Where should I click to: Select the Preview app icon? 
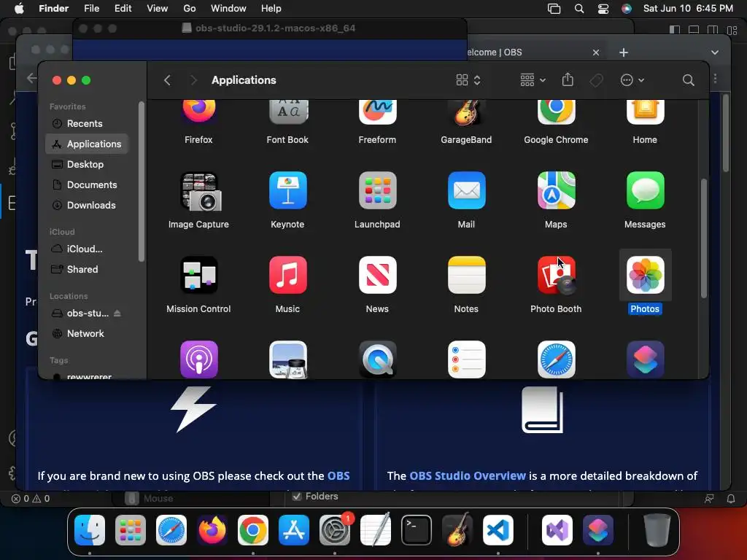coord(287,359)
